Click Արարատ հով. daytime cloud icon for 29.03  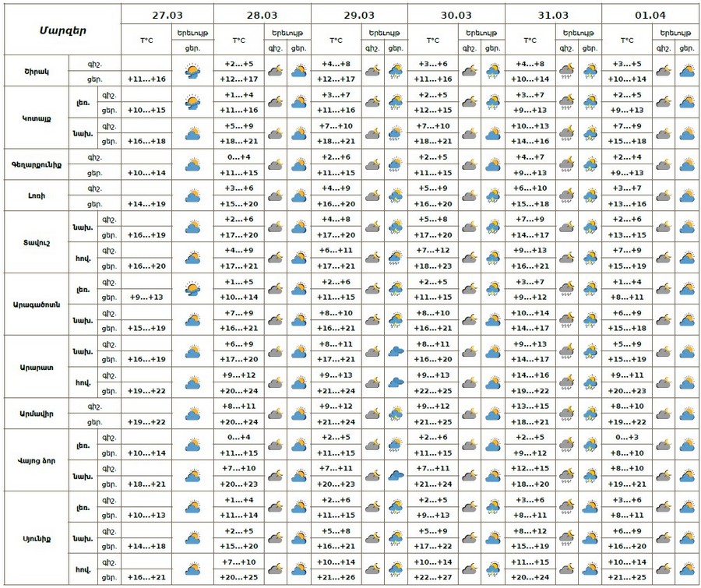(396, 382)
